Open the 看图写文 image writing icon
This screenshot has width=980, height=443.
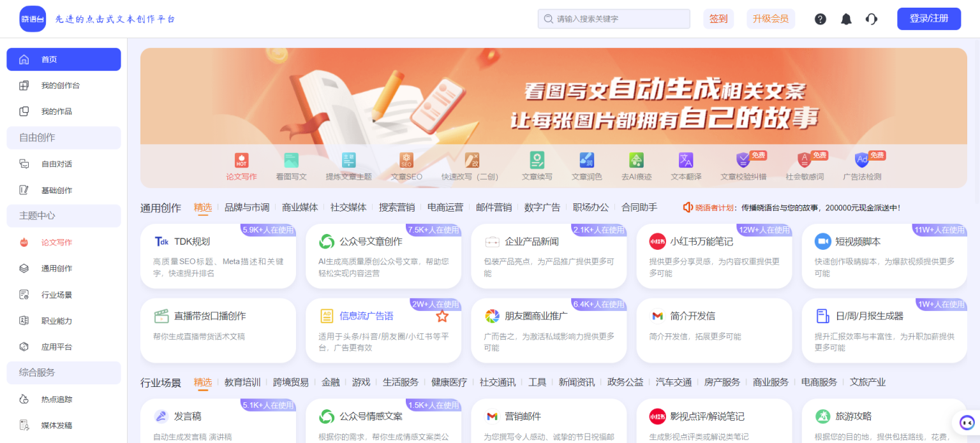coord(291,161)
